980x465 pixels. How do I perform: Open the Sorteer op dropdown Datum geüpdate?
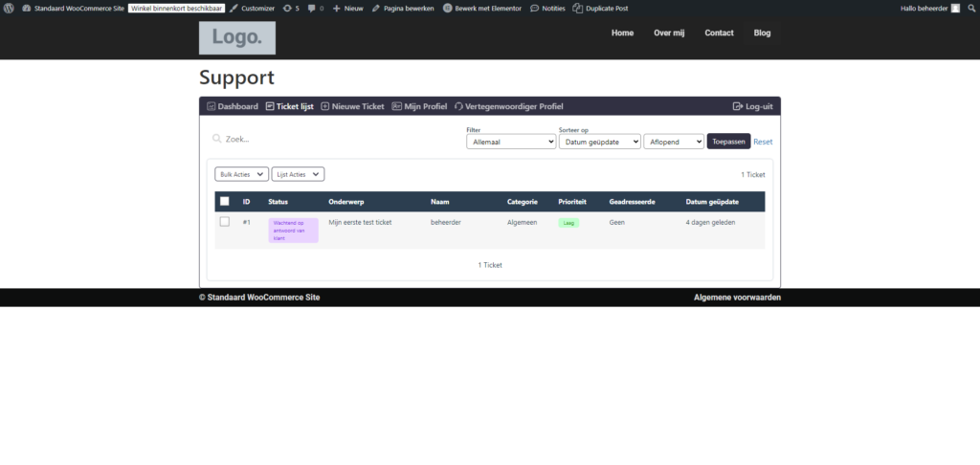pyautogui.click(x=600, y=142)
